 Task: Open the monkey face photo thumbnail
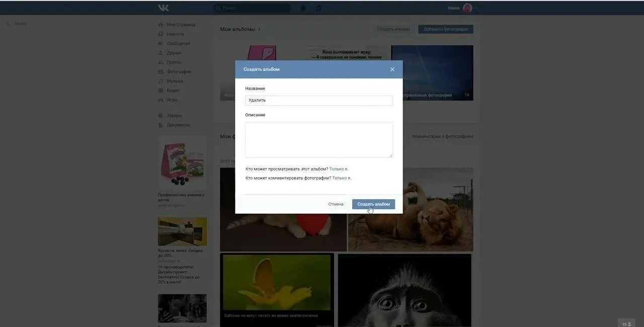point(405,290)
